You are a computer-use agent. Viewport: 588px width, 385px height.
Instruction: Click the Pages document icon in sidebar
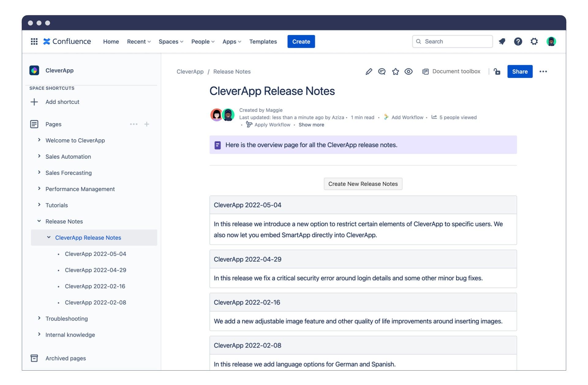pos(34,124)
